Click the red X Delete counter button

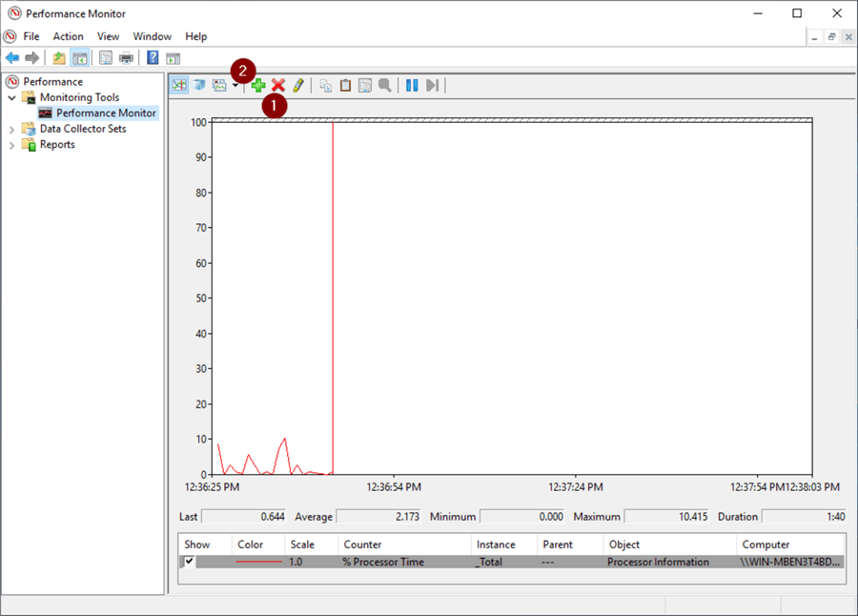coord(278,86)
